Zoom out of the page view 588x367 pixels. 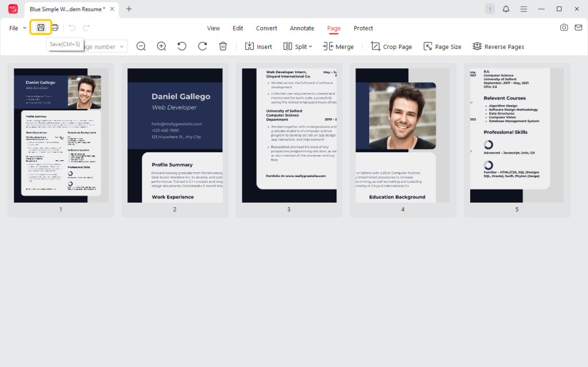(x=141, y=46)
